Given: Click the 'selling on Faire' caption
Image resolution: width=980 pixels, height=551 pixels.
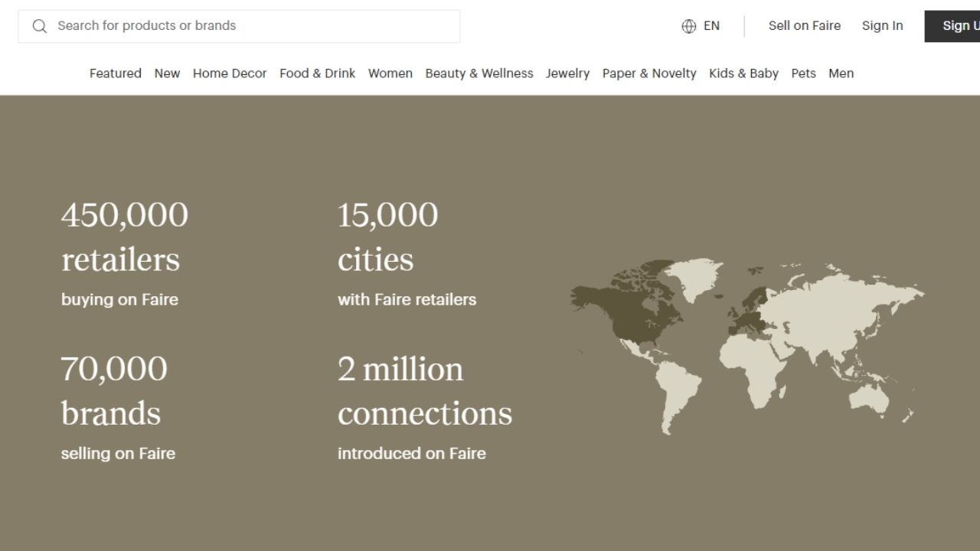Looking at the screenshot, I should coord(118,453).
